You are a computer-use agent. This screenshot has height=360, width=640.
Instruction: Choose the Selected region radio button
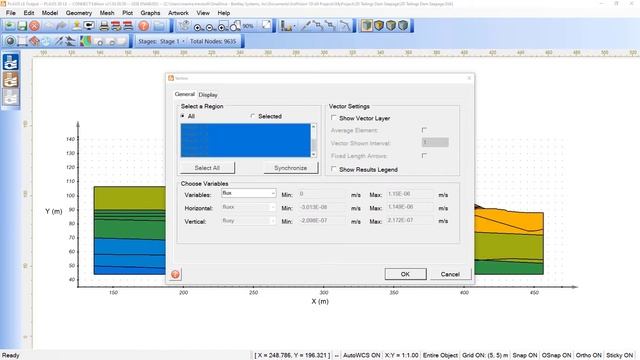[253, 116]
